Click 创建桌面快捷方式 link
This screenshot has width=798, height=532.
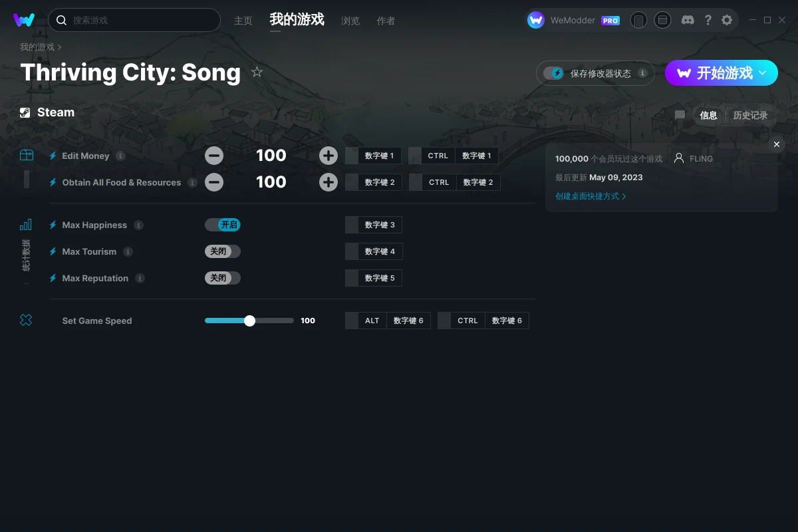tap(591, 196)
